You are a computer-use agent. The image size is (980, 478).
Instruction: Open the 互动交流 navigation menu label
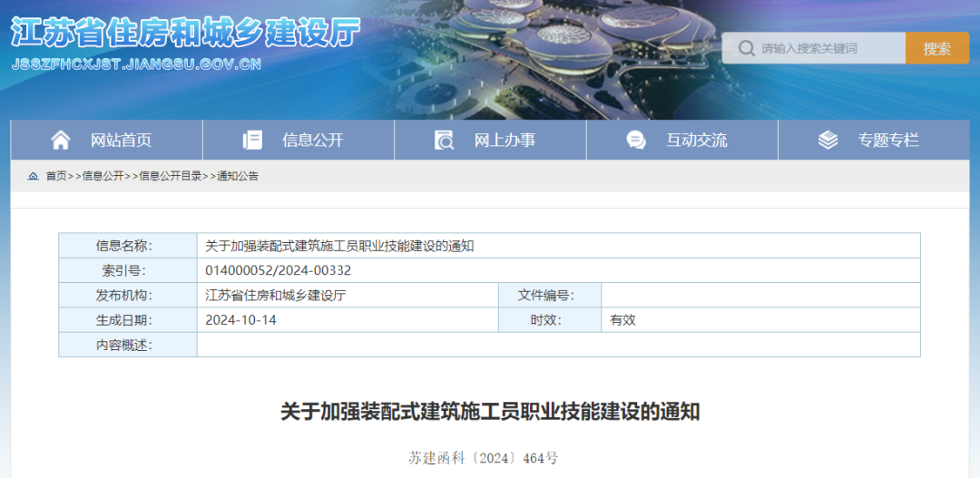tap(697, 140)
